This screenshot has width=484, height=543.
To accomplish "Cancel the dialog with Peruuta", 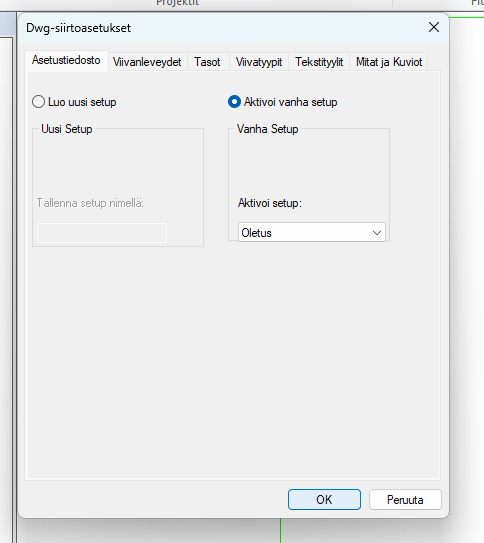I will pos(405,499).
